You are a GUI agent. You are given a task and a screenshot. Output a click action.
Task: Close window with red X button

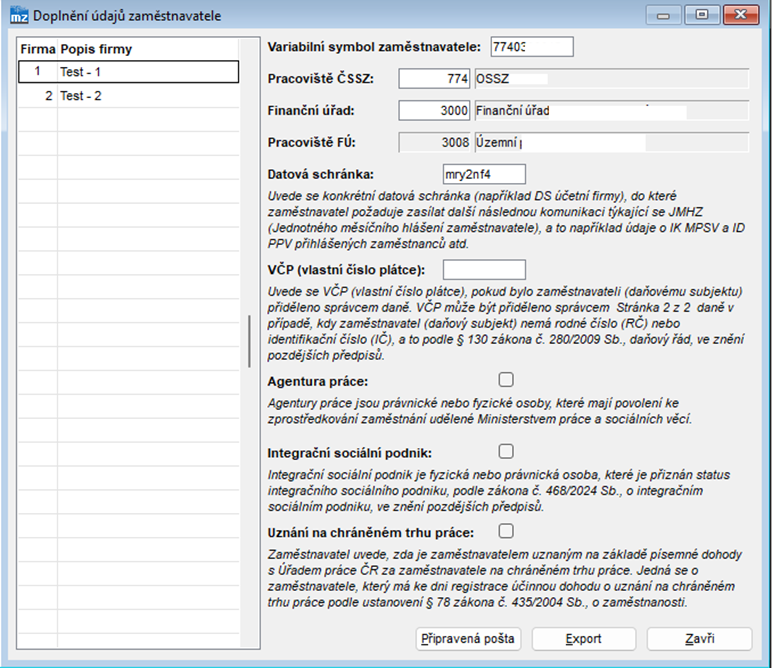click(x=741, y=15)
